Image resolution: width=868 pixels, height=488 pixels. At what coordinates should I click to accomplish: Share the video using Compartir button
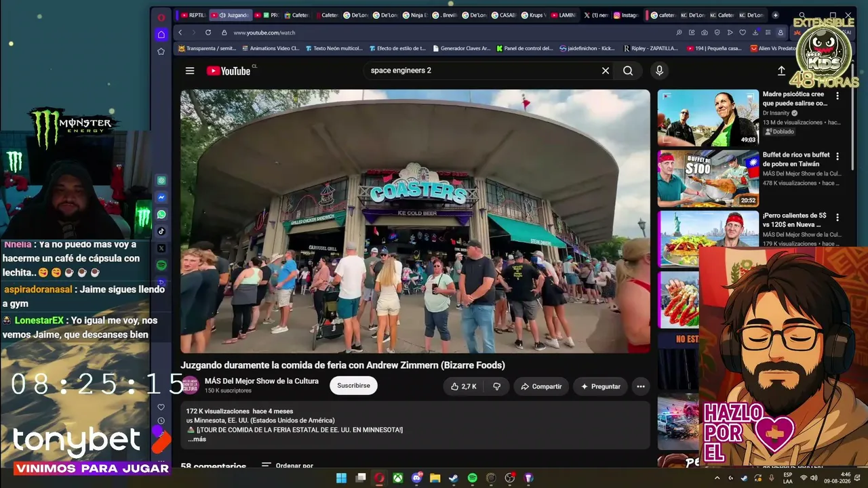[540, 386]
